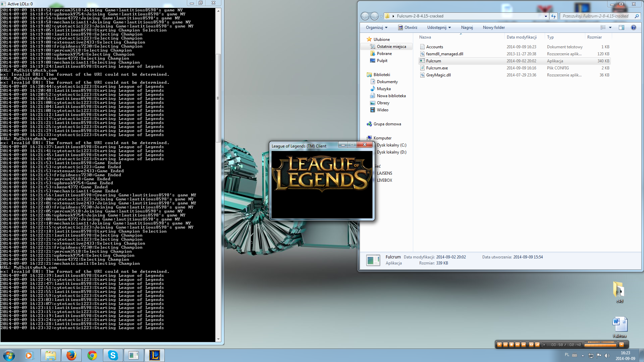Image resolution: width=644 pixels, height=362 pixels.
Task: Open Ulubione in the navigation pane
Action: coord(378,40)
